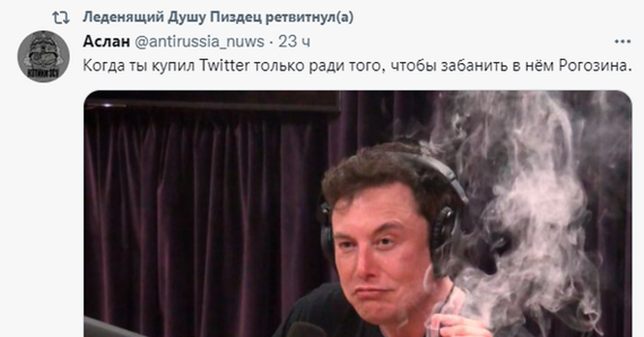The height and width of the screenshot is (337, 644).
Task: Open the attached tweet photo
Action: click(357, 214)
